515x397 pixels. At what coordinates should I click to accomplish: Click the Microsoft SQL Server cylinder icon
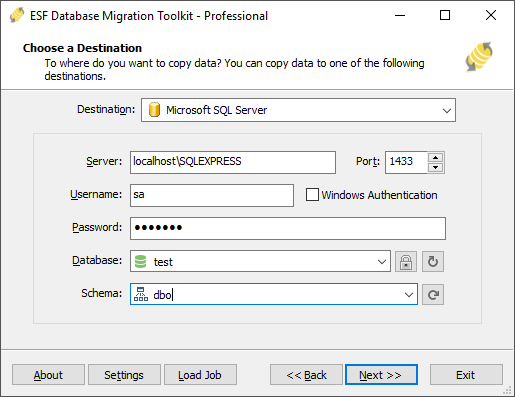point(154,110)
